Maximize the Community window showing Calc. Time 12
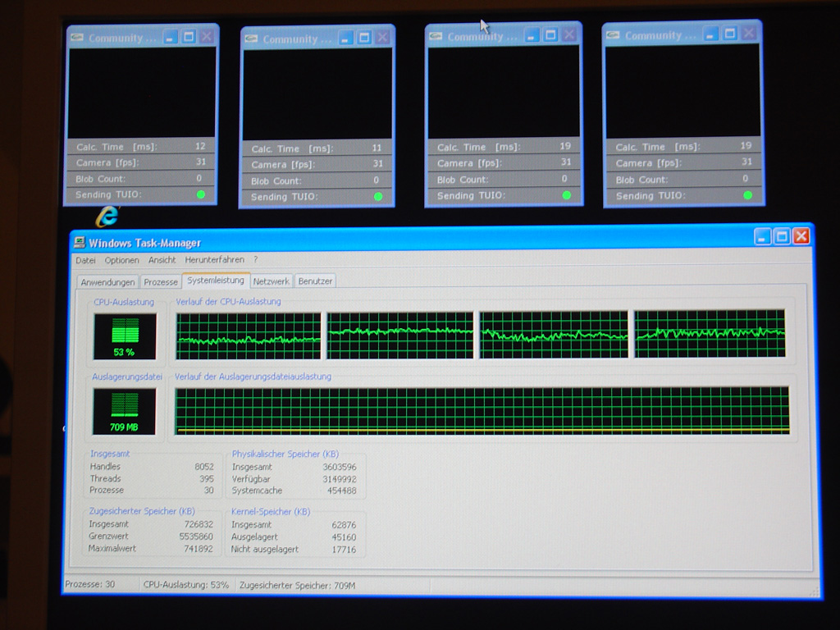Image resolution: width=840 pixels, height=630 pixels. 188,36
